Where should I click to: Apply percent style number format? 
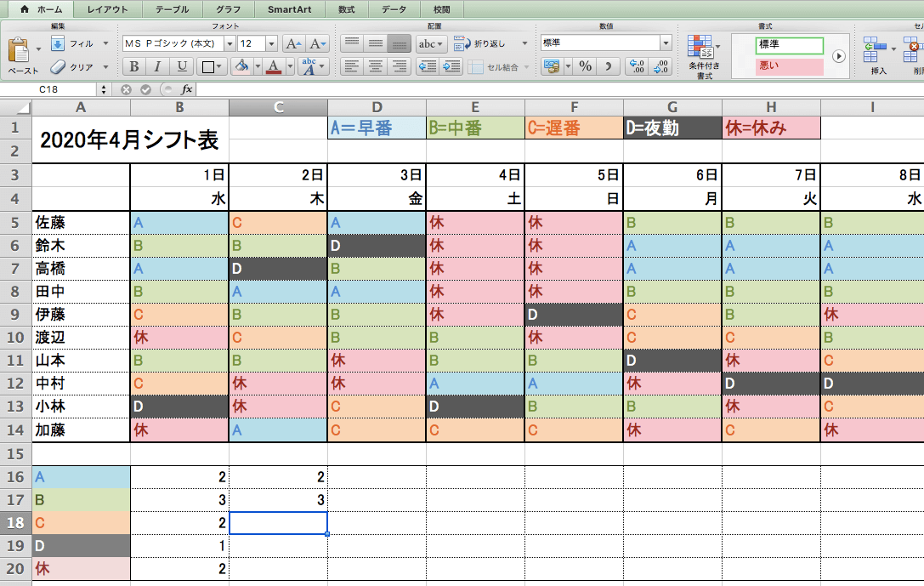tap(585, 66)
